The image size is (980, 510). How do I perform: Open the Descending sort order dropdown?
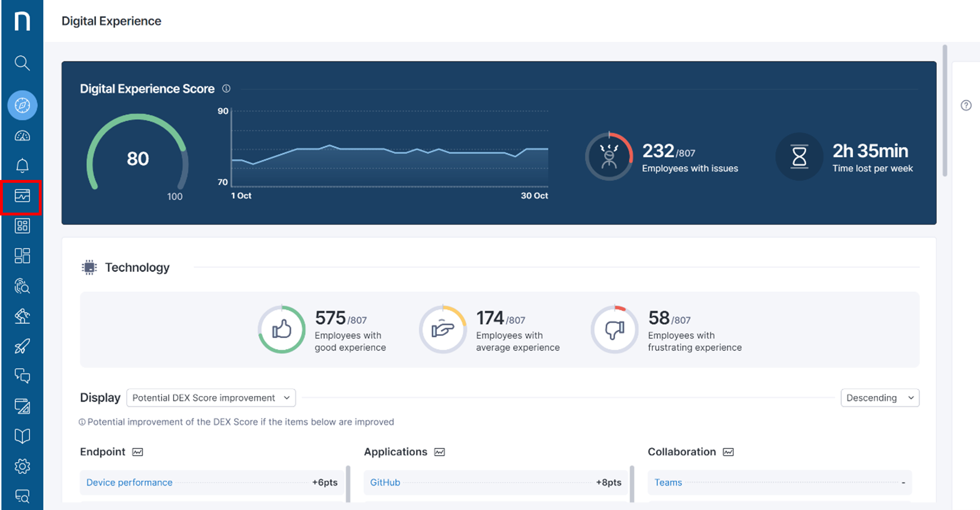coord(879,398)
